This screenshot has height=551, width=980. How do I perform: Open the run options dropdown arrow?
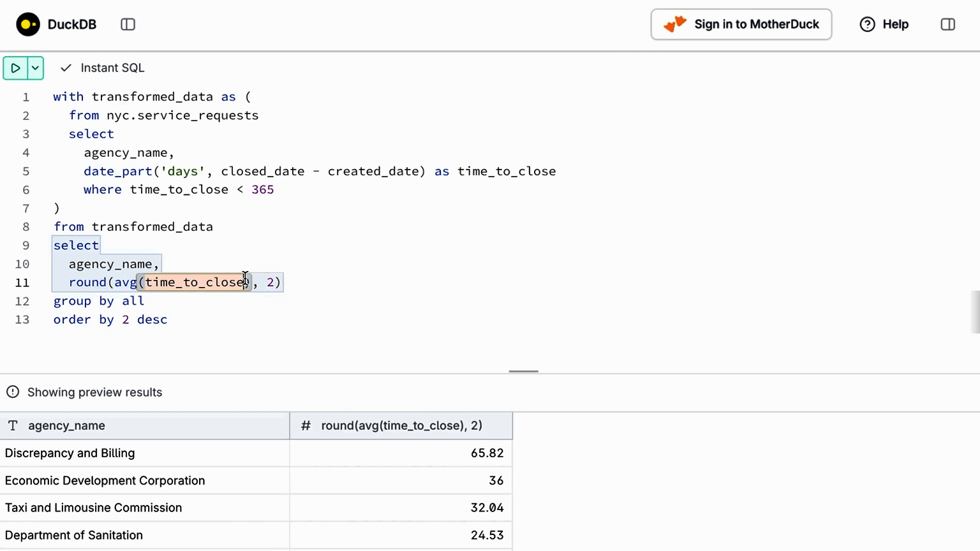click(x=35, y=68)
